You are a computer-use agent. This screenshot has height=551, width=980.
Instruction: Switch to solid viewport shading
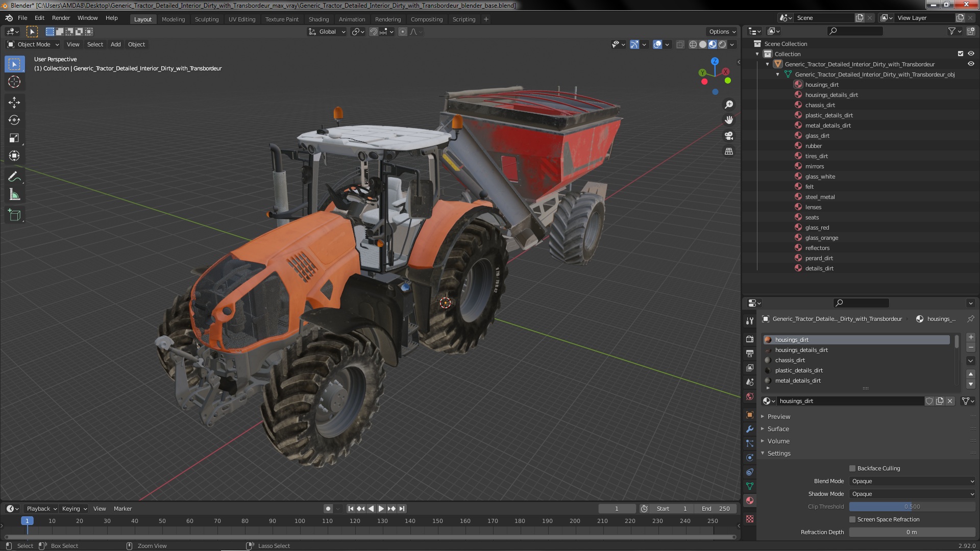[703, 44]
